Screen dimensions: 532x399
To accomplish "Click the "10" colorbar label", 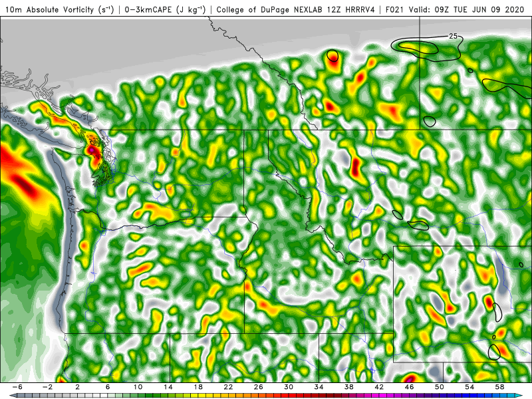I will (x=138, y=387).
